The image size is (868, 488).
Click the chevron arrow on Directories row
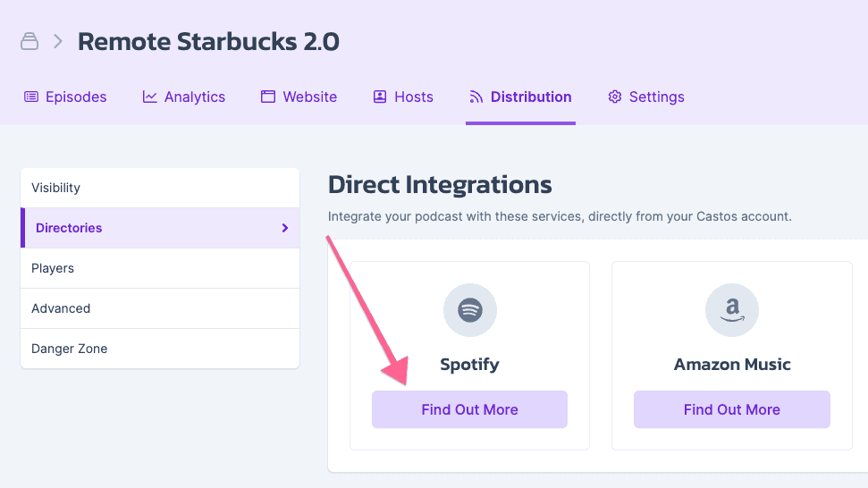click(x=285, y=228)
